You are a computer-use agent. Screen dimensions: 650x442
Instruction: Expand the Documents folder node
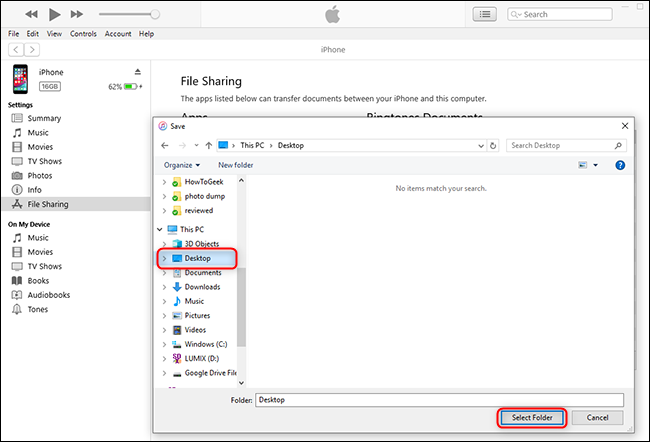[x=164, y=273]
